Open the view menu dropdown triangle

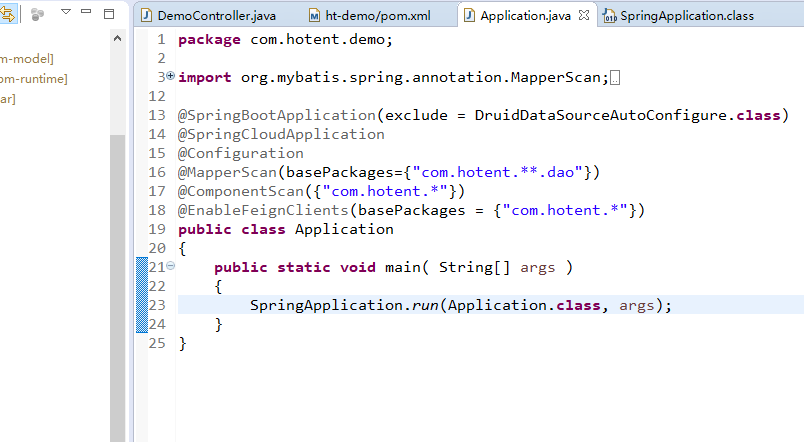coord(66,11)
